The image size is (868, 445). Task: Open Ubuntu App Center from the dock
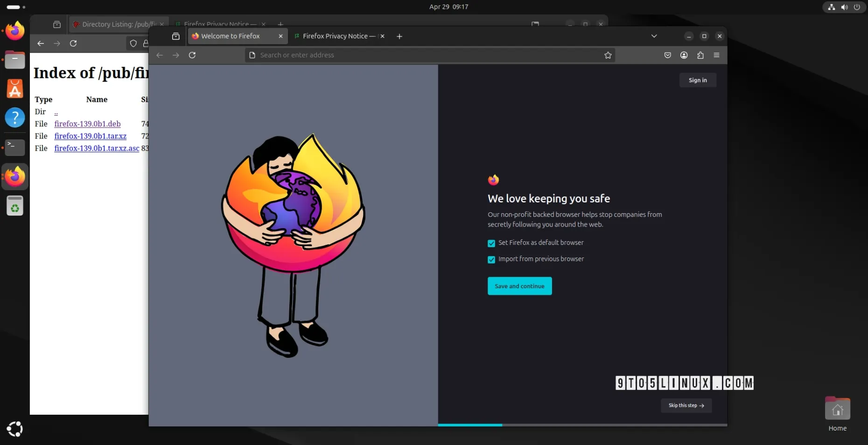pyautogui.click(x=15, y=89)
